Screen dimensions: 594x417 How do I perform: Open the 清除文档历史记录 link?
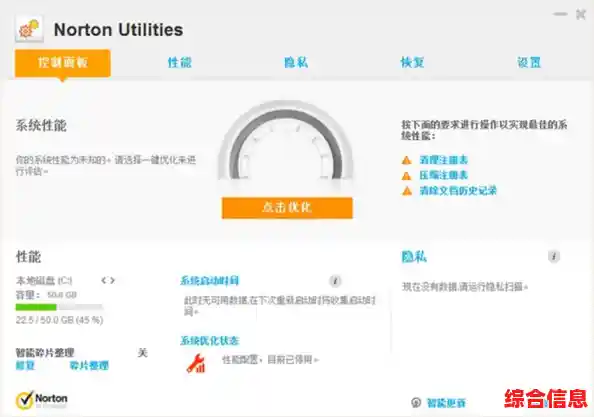click(x=458, y=190)
